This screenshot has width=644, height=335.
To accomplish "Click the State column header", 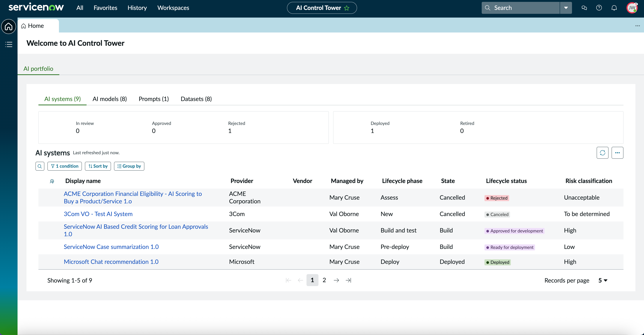I will [448, 181].
